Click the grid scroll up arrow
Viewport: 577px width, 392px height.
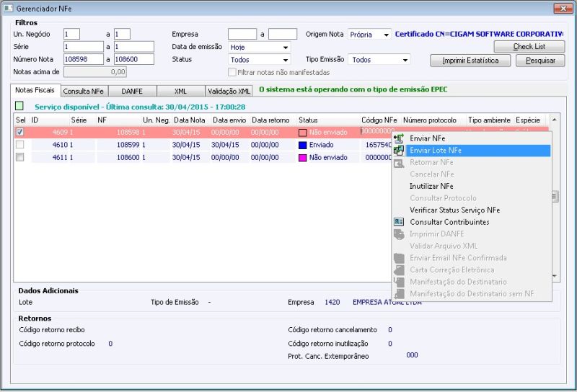click(554, 120)
